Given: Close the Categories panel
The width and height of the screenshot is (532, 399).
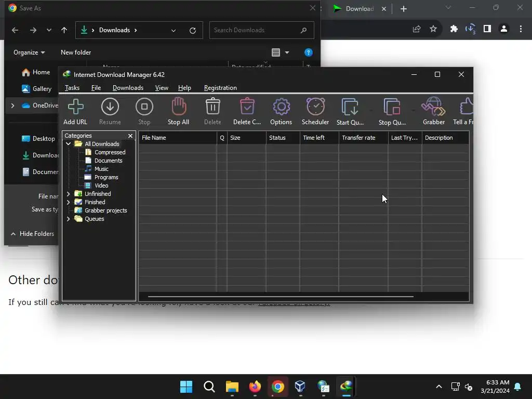Looking at the screenshot, I should tap(130, 136).
